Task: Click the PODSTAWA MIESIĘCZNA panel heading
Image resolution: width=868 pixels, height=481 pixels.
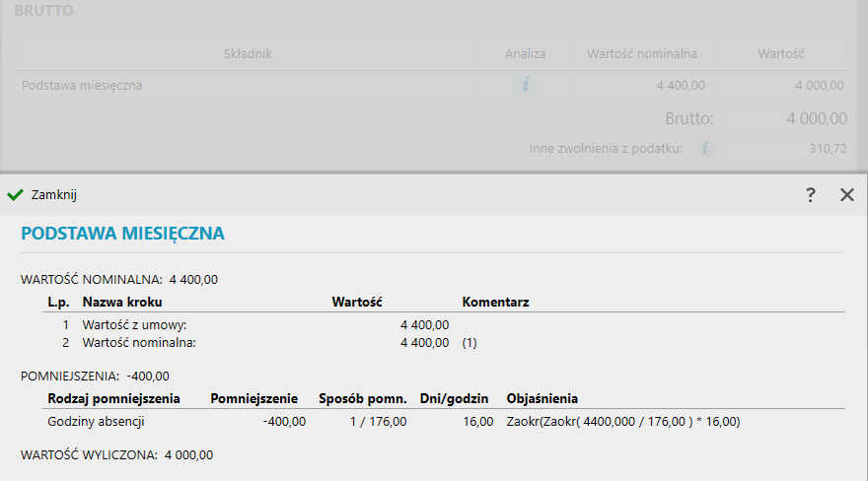Action: pos(122,234)
